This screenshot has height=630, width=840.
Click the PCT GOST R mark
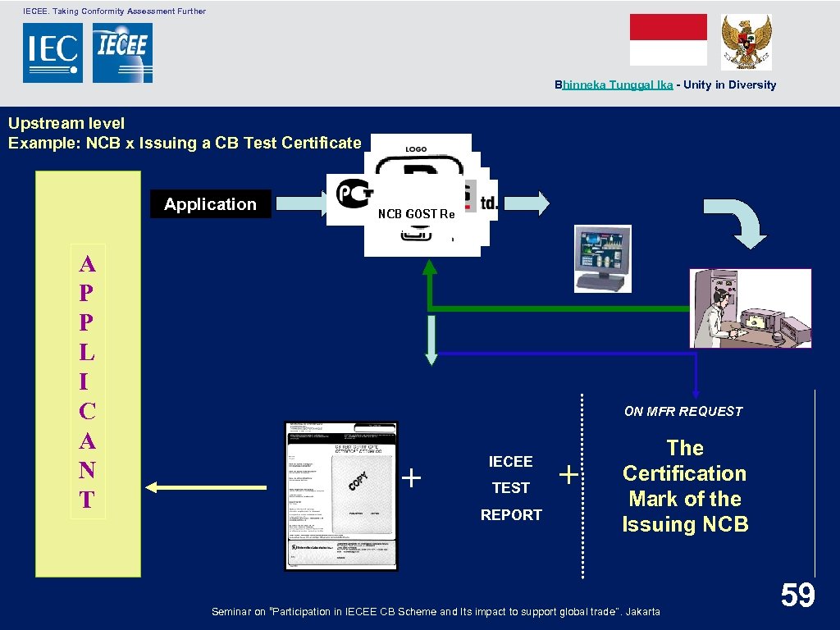pos(354,193)
